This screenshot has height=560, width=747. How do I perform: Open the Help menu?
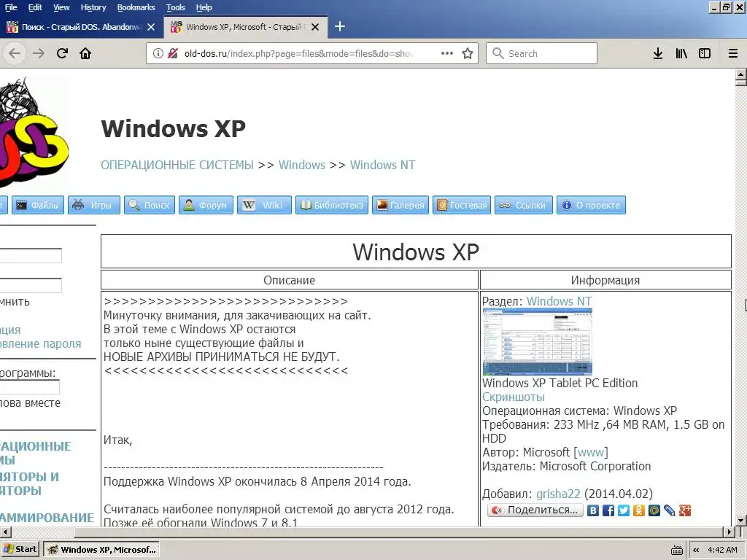[x=204, y=7]
